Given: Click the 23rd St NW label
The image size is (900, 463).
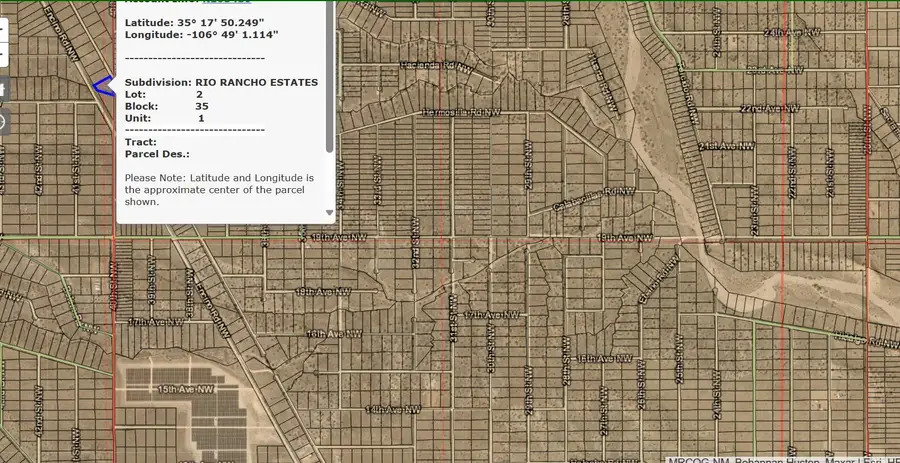Looking at the screenshot, I should click(755, 210).
